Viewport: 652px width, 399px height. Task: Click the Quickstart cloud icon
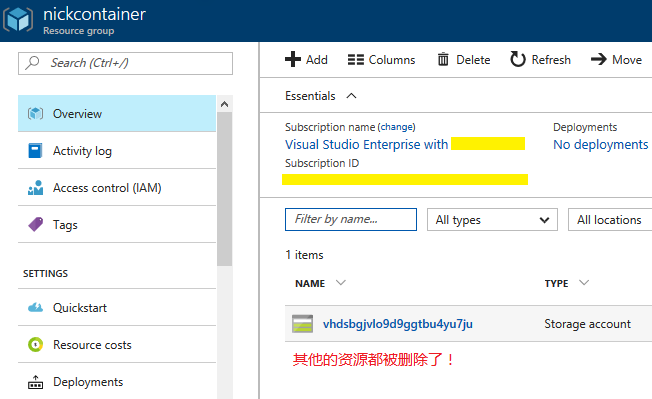(35, 308)
